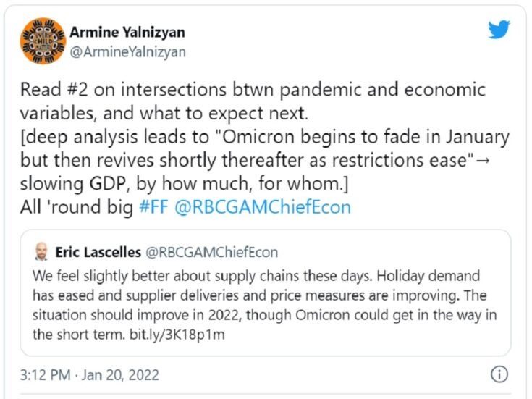
Task: Open the #FF hashtag
Action: (x=153, y=206)
